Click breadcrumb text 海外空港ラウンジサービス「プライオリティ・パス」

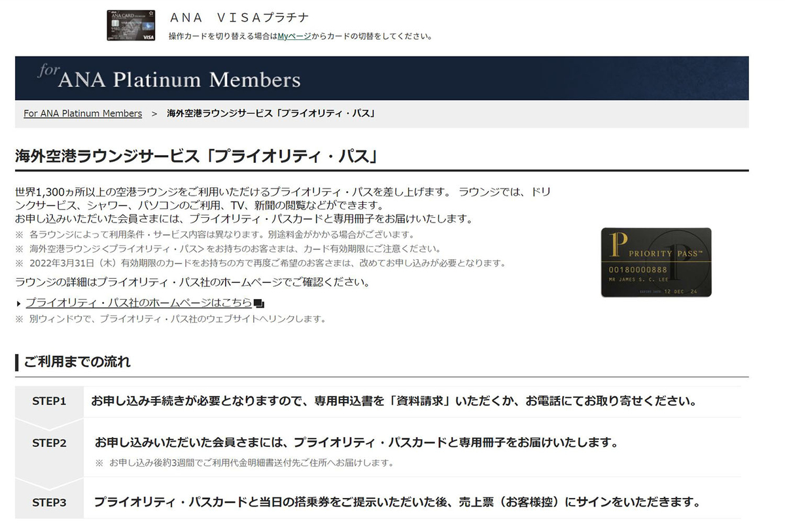click(271, 113)
